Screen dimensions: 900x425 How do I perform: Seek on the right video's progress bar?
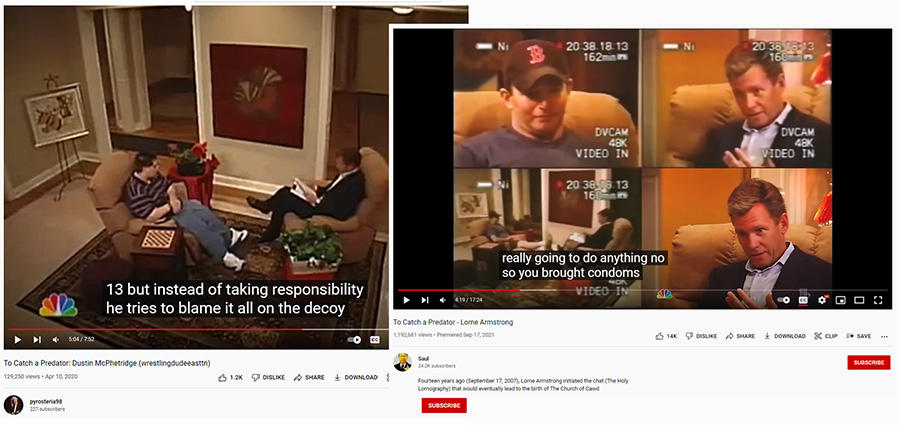(641, 290)
